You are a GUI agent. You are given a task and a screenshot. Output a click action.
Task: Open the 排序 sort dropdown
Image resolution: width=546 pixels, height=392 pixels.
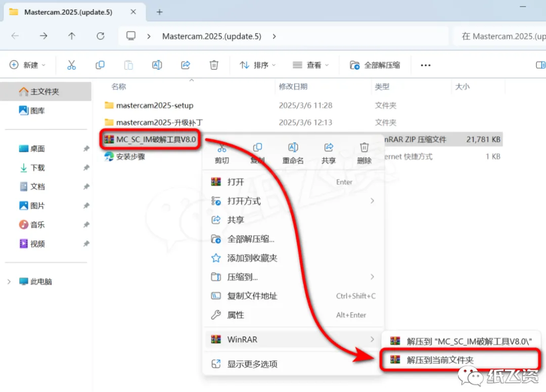tap(258, 65)
